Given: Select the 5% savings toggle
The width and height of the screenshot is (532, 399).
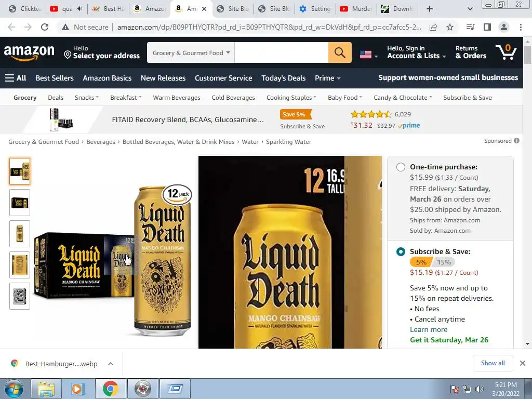Looking at the screenshot, I should pos(421,262).
